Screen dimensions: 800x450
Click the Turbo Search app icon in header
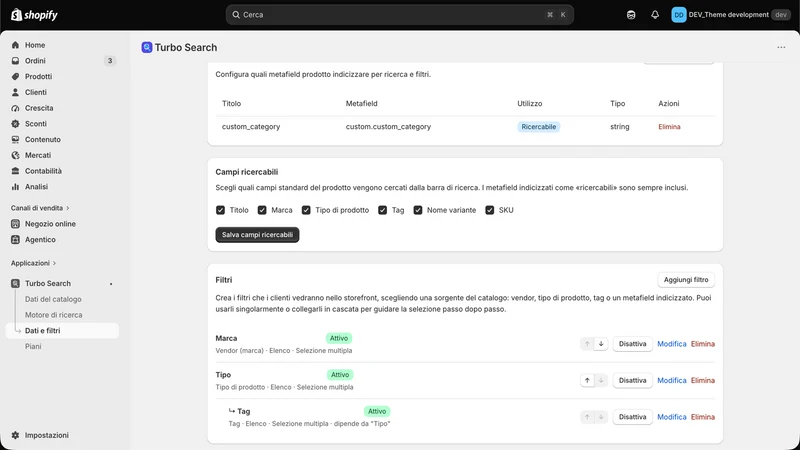147,47
